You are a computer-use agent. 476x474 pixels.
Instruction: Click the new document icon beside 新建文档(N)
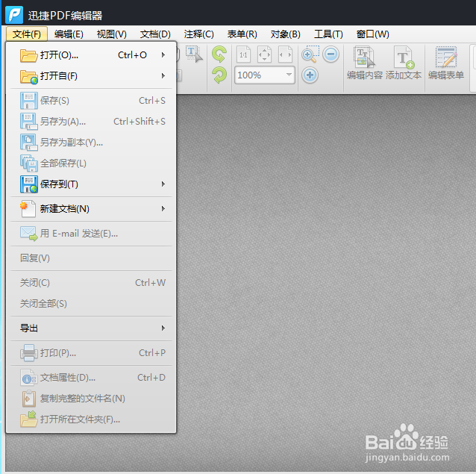(28, 209)
